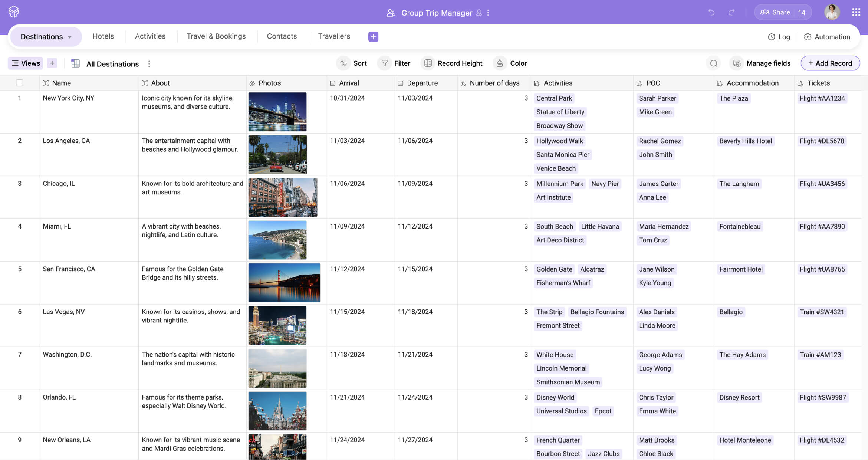Click the redo arrow icon
Viewport: 868px width, 460px height.
(731, 12)
